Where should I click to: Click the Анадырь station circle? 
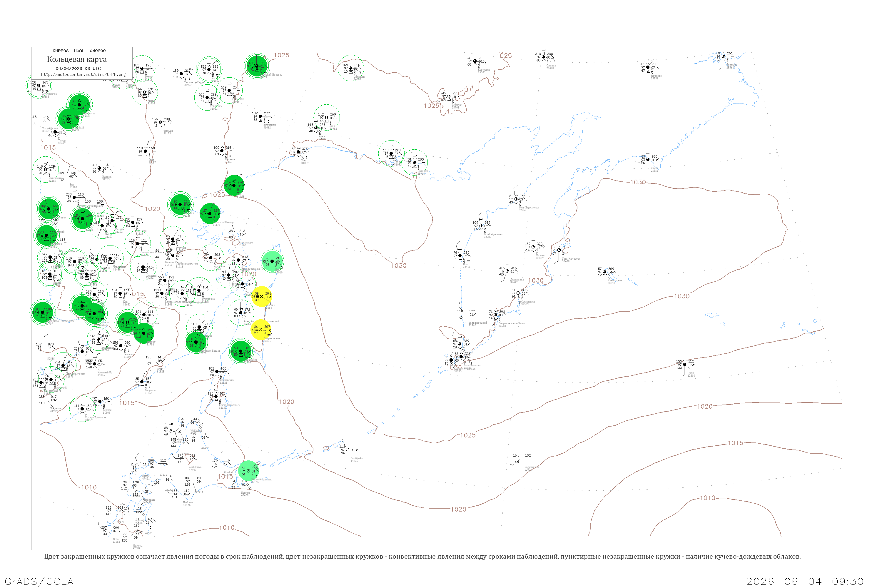click(723, 57)
